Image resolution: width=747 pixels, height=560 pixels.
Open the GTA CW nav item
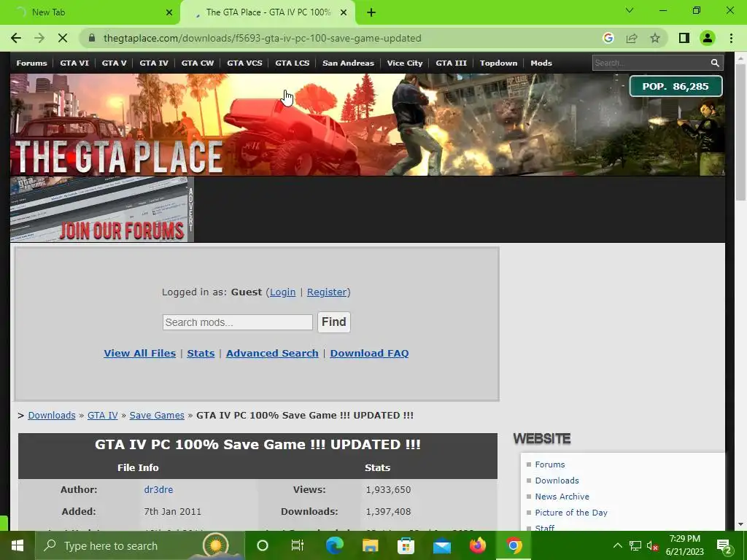click(197, 63)
